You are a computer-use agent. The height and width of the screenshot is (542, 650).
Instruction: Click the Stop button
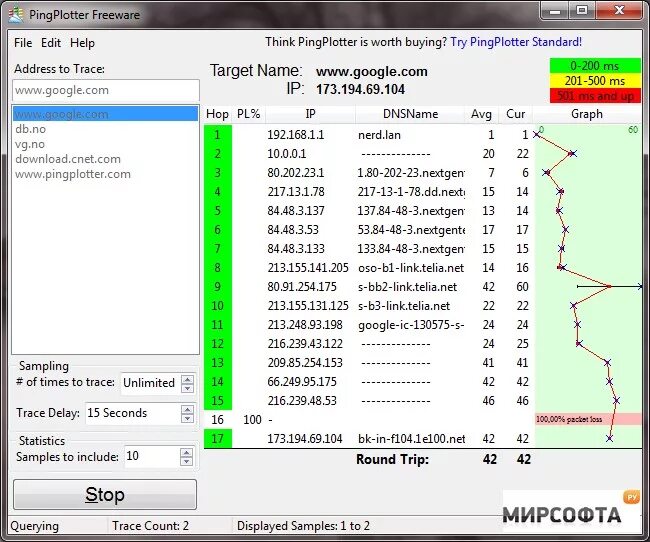[105, 494]
